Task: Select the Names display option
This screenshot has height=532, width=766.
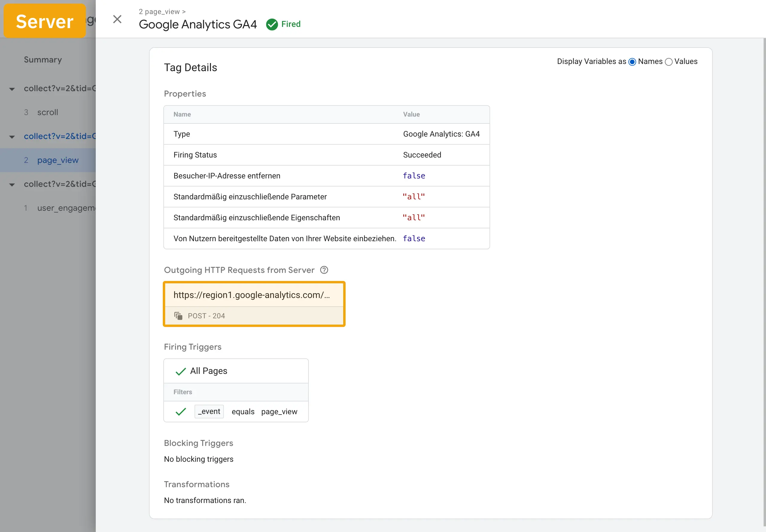Action: [x=632, y=62]
